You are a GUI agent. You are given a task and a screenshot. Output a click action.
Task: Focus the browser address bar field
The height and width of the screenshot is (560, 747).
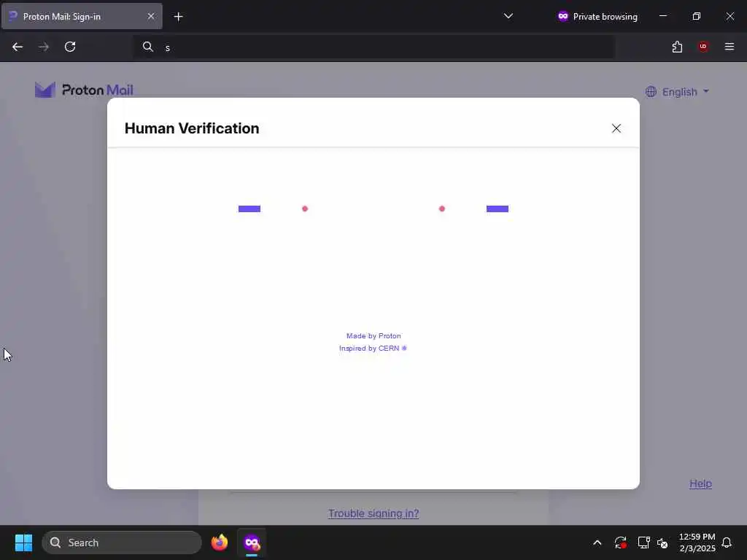pyautogui.click(x=373, y=47)
